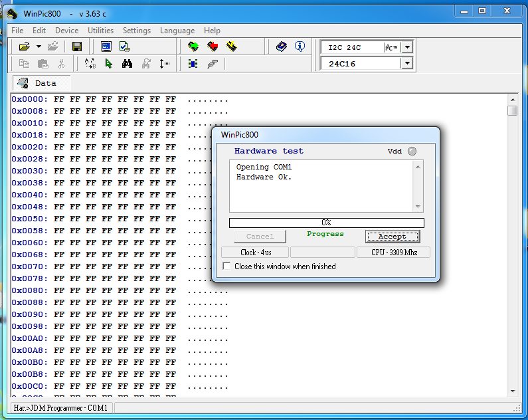Screen dimensions: 528x420
Task: Open the Language menu
Action: click(177, 31)
